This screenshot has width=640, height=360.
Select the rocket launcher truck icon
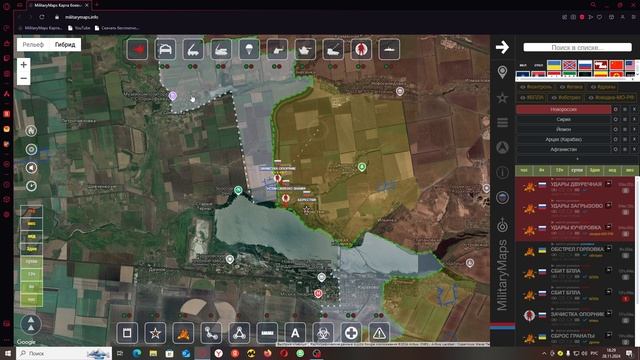[x=193, y=49]
